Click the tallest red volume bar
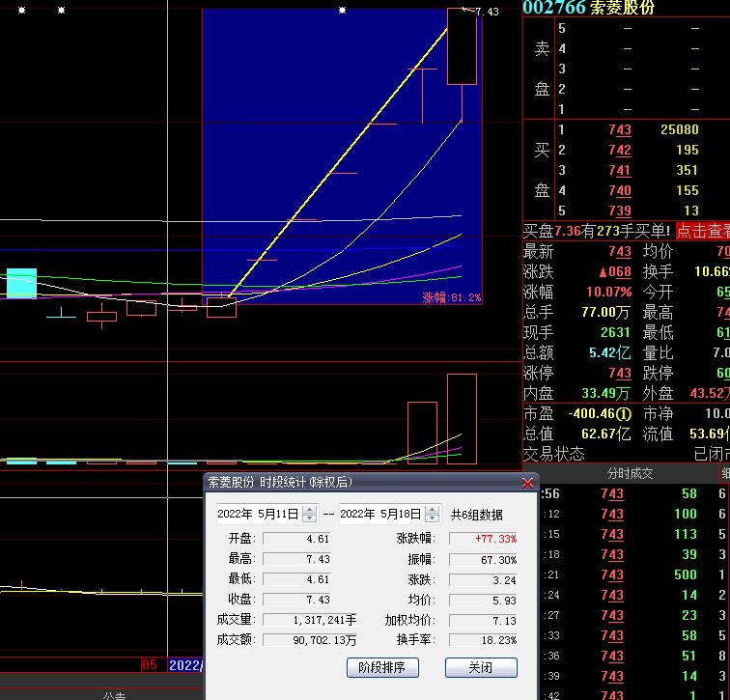The height and width of the screenshot is (700, 730). click(462, 419)
